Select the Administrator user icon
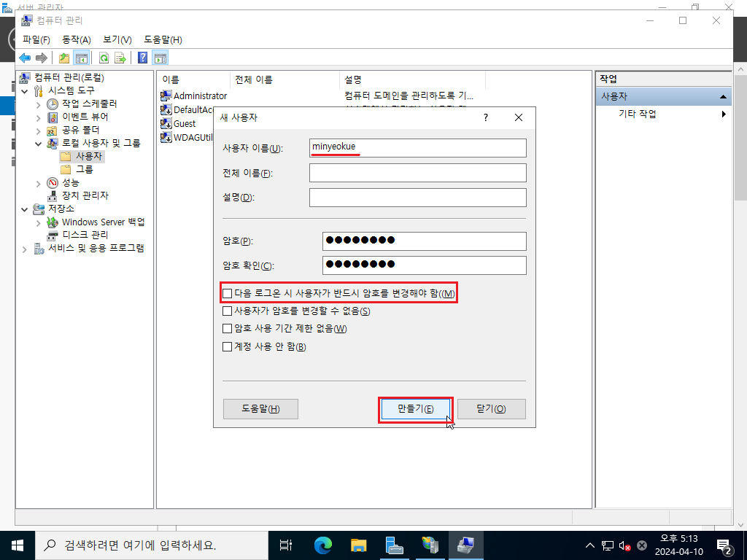The width and height of the screenshot is (747, 560). [x=166, y=96]
